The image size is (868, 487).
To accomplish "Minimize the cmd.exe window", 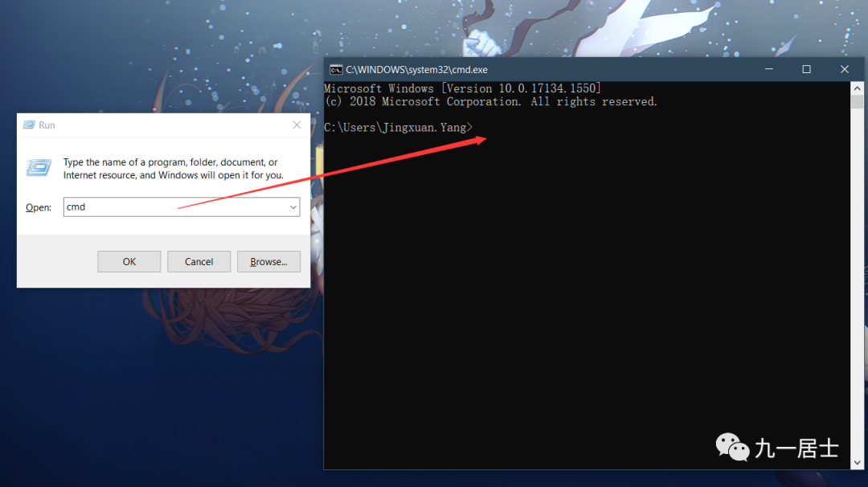I will 769,69.
